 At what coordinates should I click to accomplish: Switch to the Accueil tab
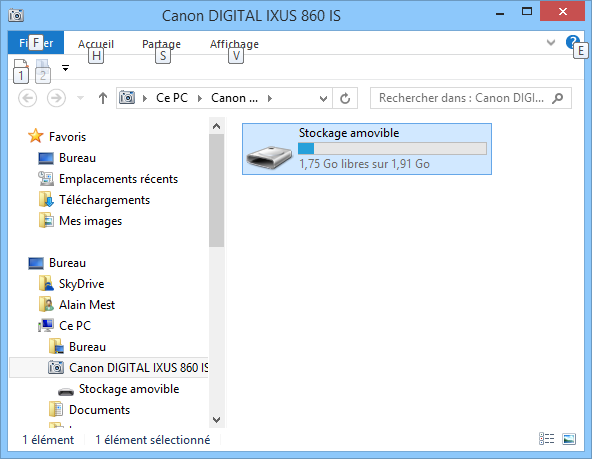pos(96,44)
